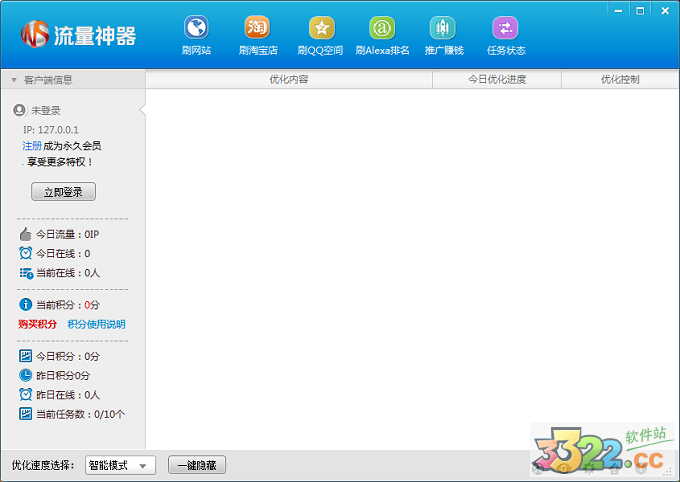Screen dimensions: 680x482
Task: Open the 任务状态 arrows icon
Action: pyautogui.click(x=505, y=28)
